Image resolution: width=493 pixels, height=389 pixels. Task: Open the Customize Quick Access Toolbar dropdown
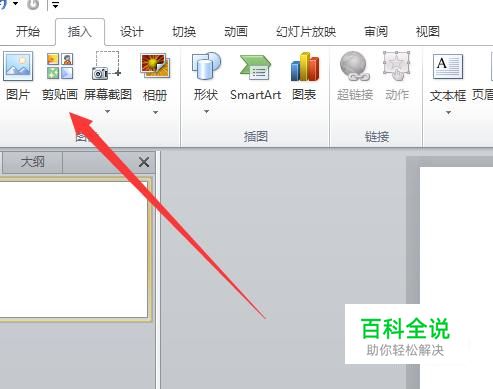(x=55, y=5)
